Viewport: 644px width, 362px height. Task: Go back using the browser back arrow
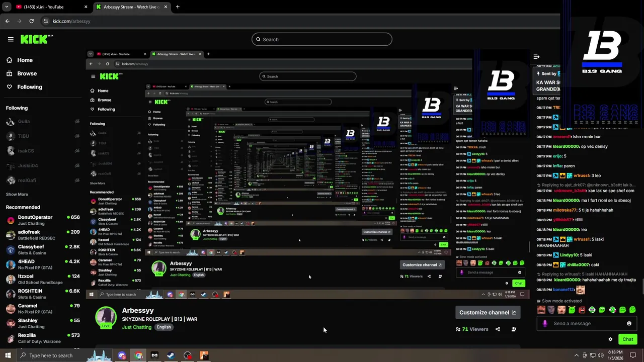[x=7, y=21]
